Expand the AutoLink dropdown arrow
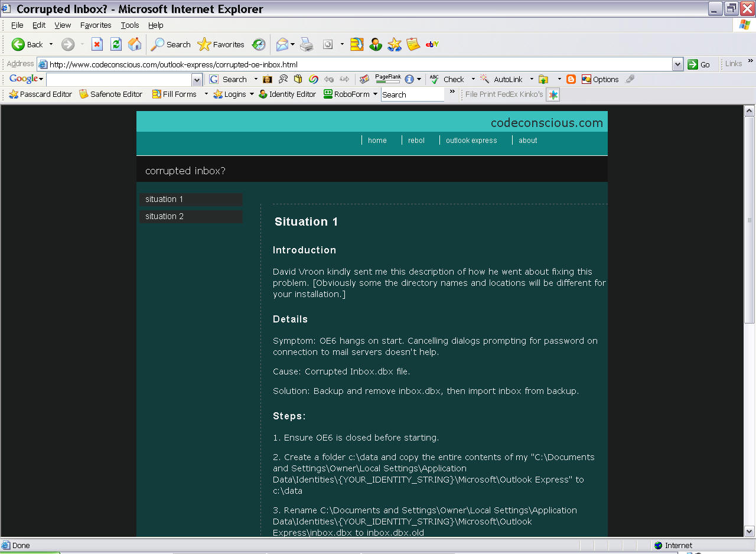The width and height of the screenshot is (756, 554). (x=532, y=79)
